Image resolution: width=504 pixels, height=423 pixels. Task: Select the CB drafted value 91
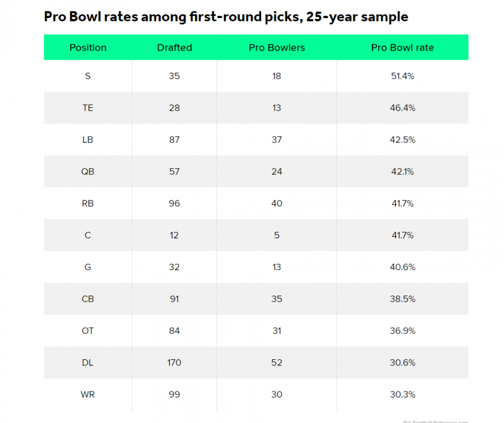(174, 299)
